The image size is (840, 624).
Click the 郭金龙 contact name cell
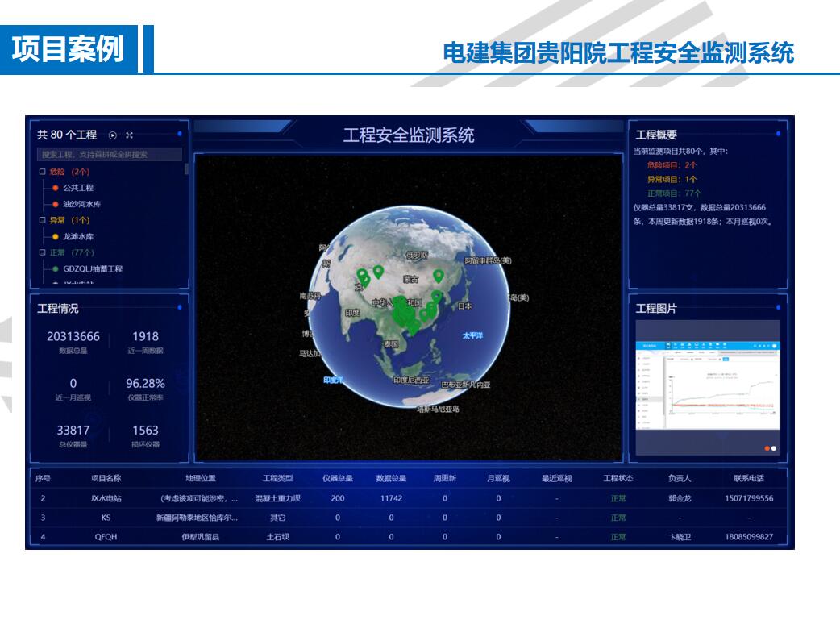click(x=680, y=498)
